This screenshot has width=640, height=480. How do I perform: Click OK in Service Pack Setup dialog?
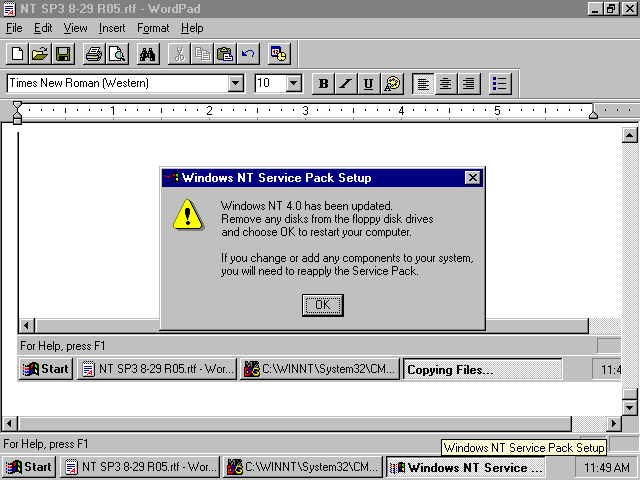coord(322,305)
